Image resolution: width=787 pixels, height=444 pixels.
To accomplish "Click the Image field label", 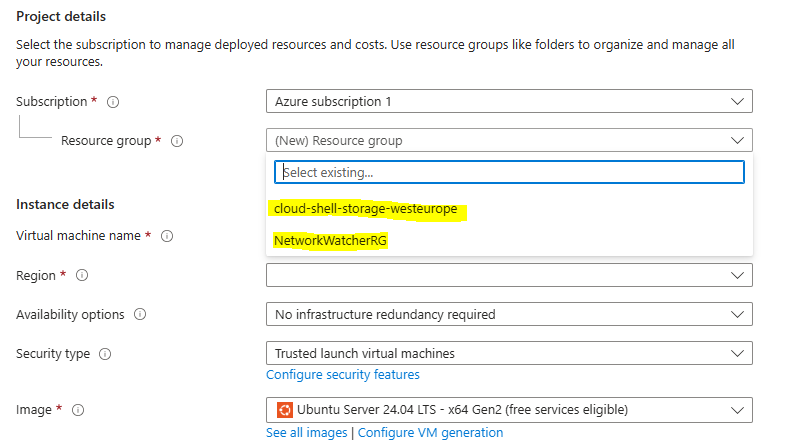I will tap(34, 410).
